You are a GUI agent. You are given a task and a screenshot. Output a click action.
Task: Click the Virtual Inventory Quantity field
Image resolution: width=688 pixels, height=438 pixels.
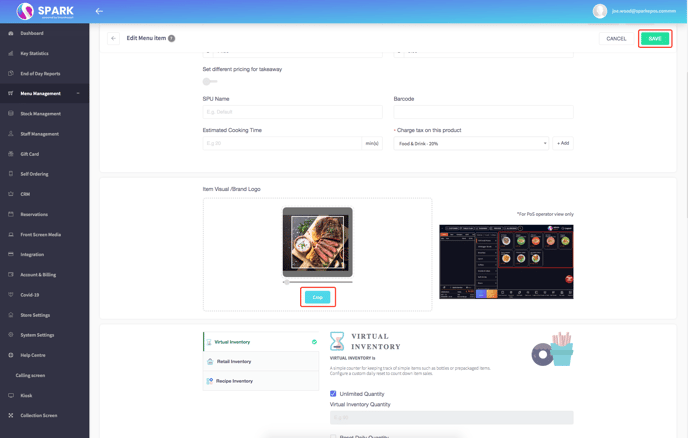click(452, 417)
